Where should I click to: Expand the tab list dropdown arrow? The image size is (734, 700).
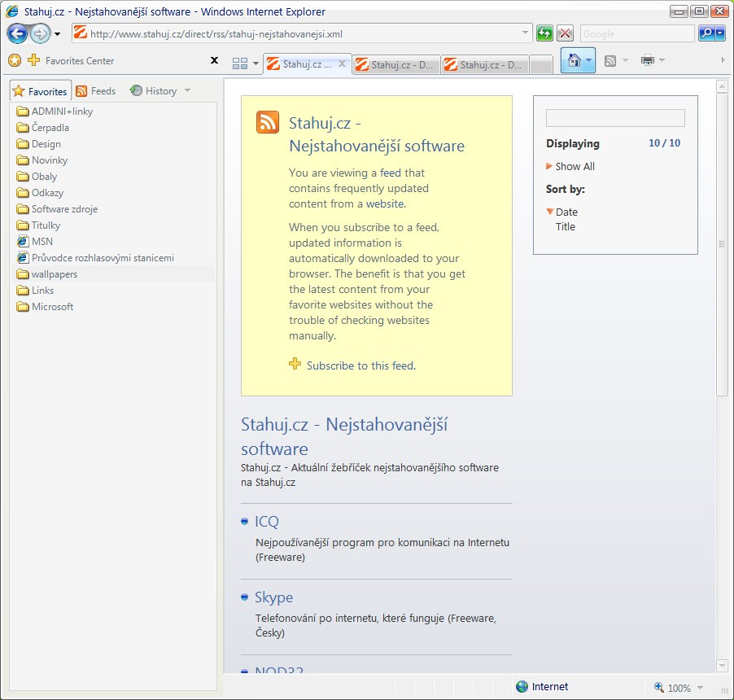coord(256,63)
